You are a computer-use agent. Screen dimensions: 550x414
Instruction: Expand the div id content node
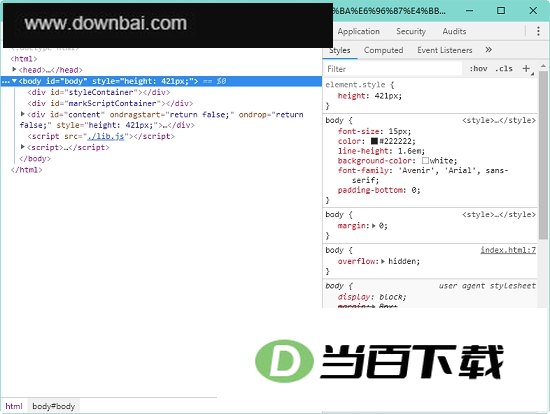(23, 114)
